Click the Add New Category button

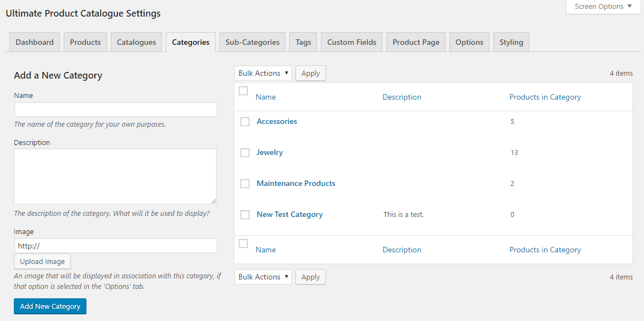pyautogui.click(x=50, y=306)
